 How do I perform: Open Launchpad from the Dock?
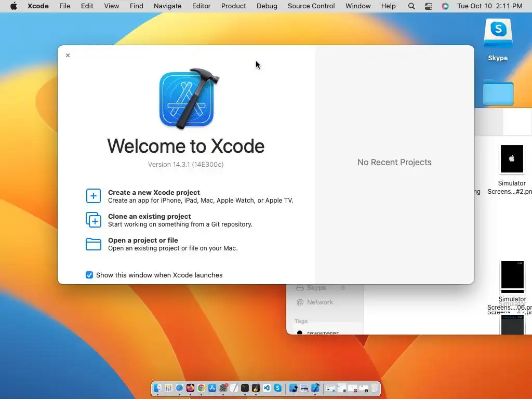[169, 388]
